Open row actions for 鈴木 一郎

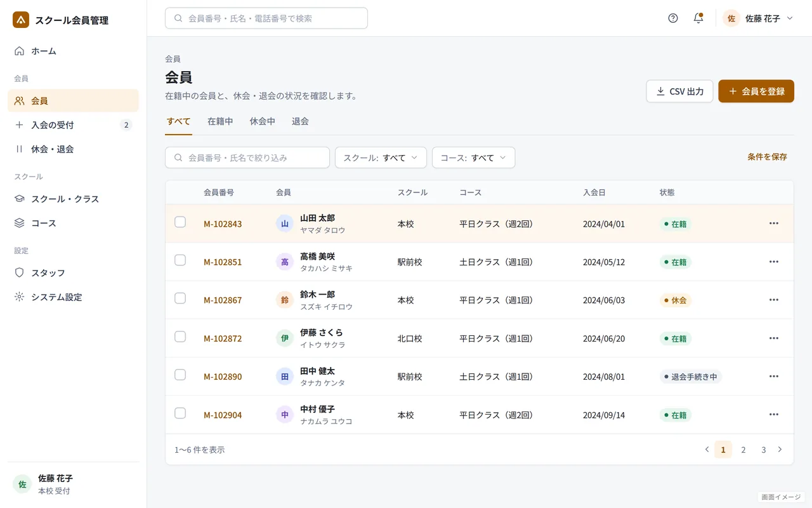click(773, 300)
